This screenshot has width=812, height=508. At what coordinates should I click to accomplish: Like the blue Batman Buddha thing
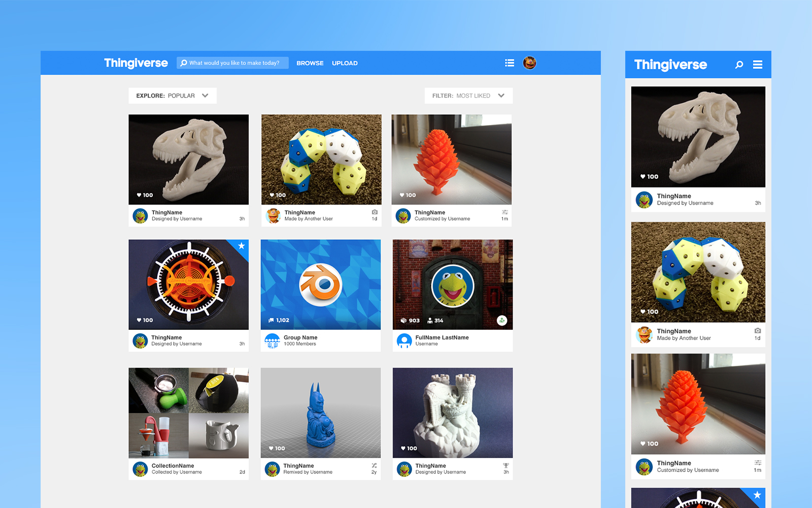271,448
